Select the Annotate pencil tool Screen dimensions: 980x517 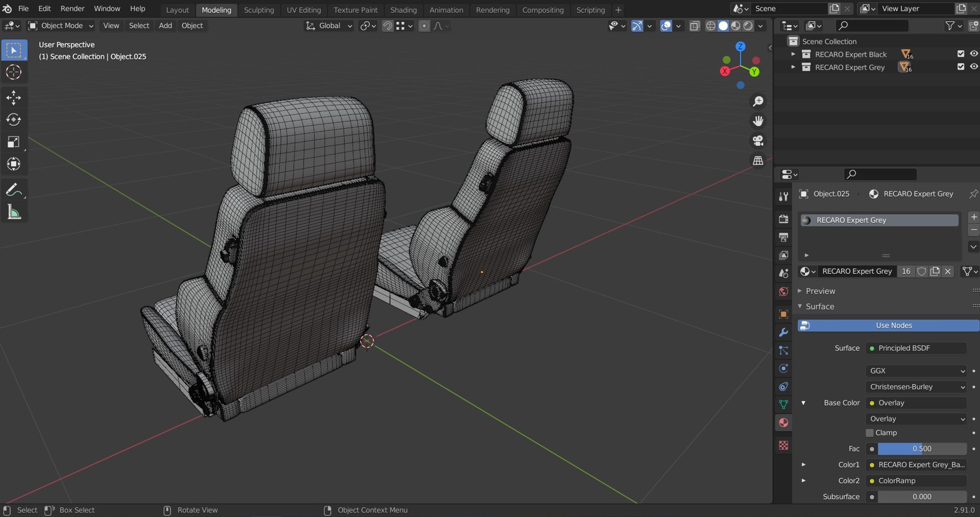point(14,190)
